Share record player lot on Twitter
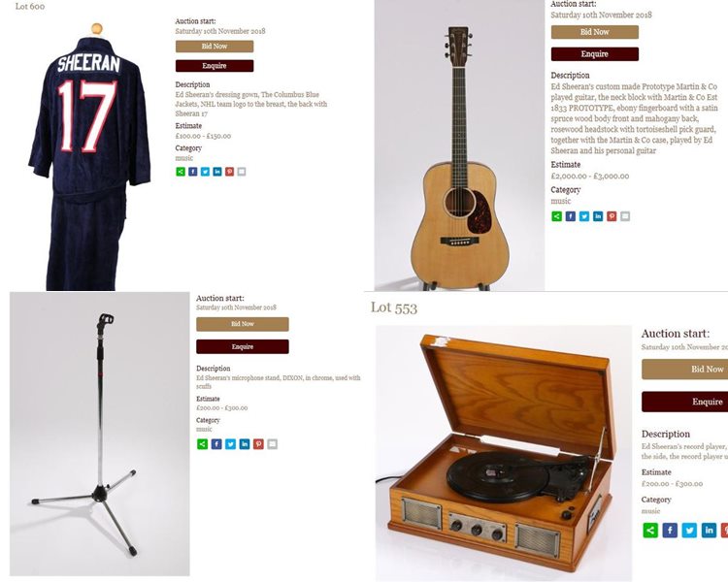 pyautogui.click(x=689, y=530)
